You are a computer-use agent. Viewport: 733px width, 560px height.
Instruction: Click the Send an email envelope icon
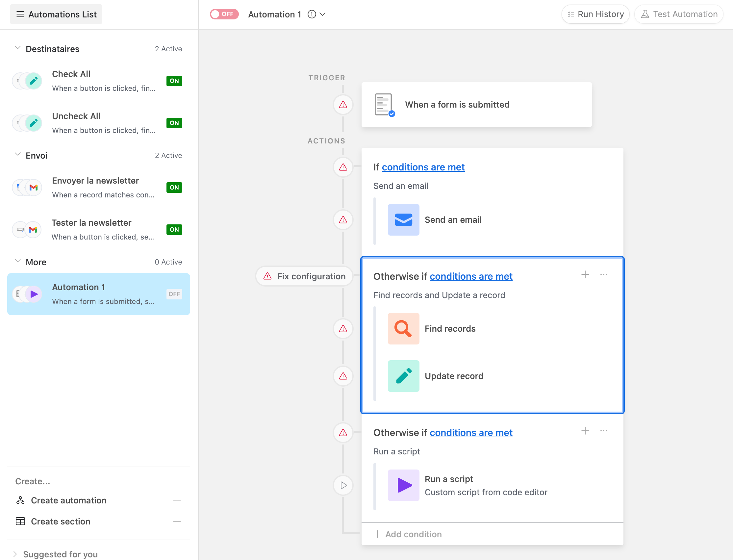coord(403,220)
